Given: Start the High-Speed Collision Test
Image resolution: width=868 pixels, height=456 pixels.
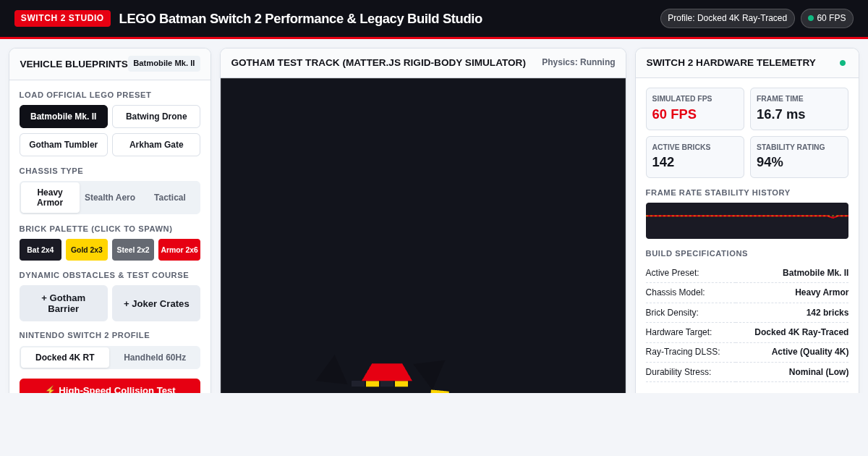Looking at the screenshot, I should tap(110, 387).
